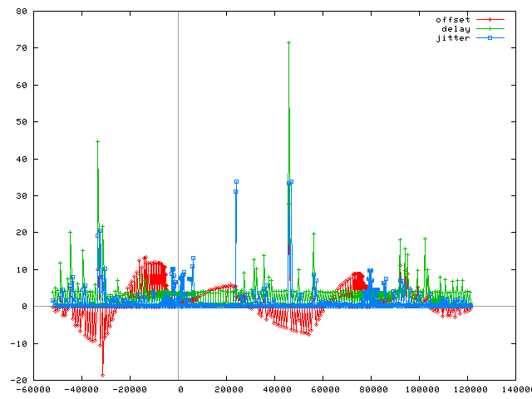Click the y-axis label 40
The width and height of the screenshot is (532, 399).
point(22,159)
